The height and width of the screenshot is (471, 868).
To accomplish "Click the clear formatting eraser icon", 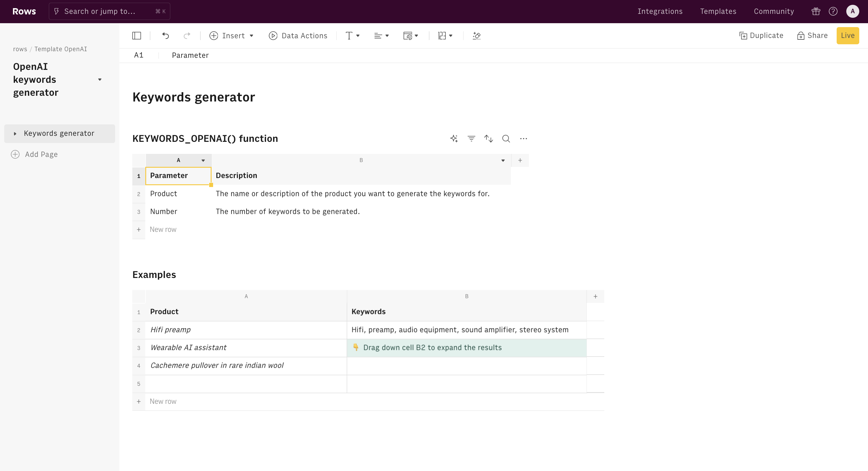I will (476, 36).
